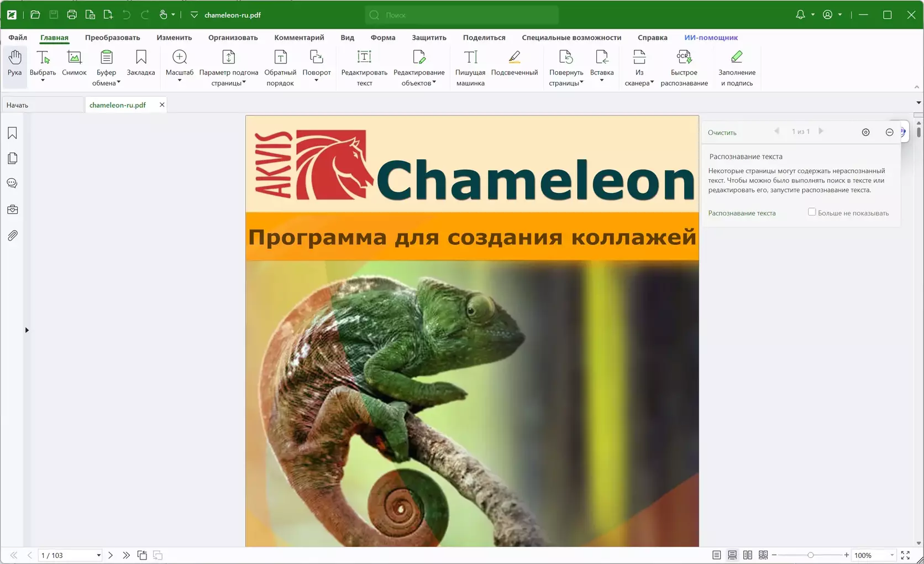Open the Буфер обмена clipboard tool

[x=106, y=62]
